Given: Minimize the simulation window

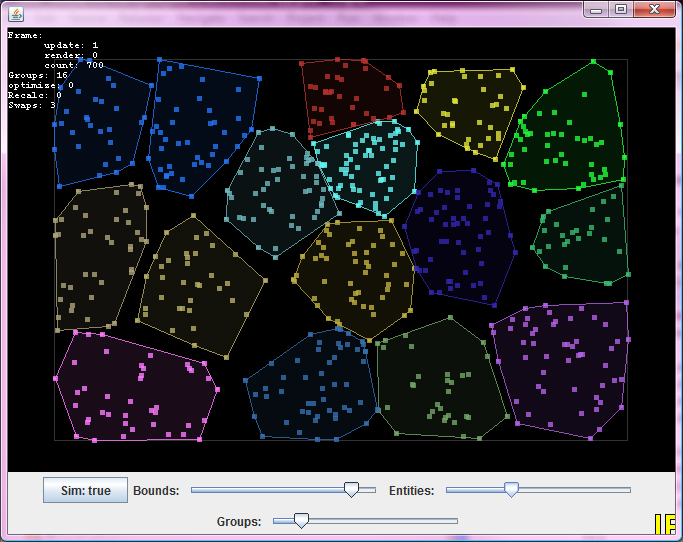Looking at the screenshot, I should (x=596, y=9).
